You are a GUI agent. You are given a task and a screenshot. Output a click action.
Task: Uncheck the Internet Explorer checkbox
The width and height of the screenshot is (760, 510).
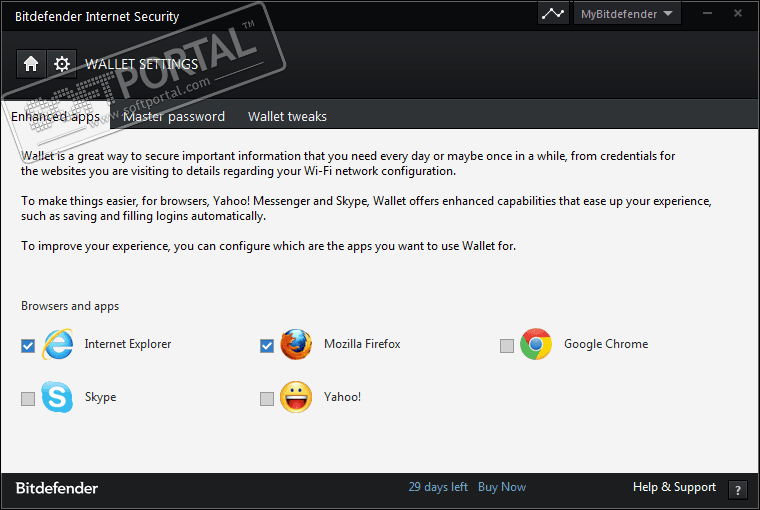[x=28, y=346]
